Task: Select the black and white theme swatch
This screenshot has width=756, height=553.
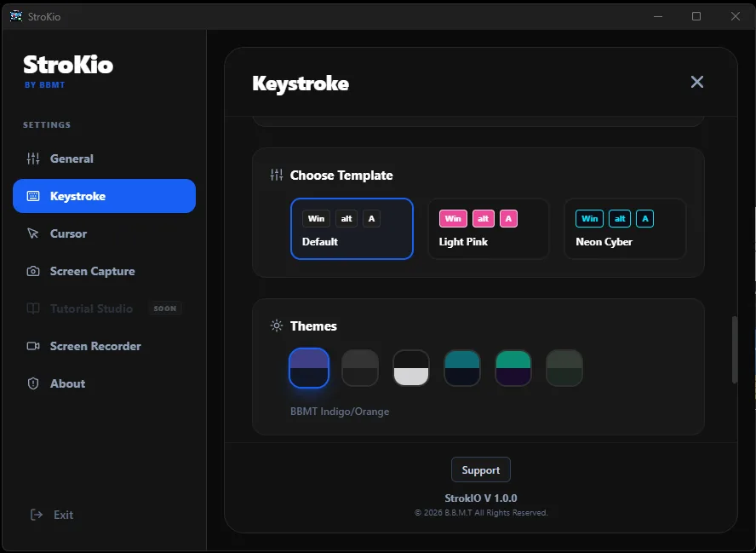Action: [x=411, y=368]
